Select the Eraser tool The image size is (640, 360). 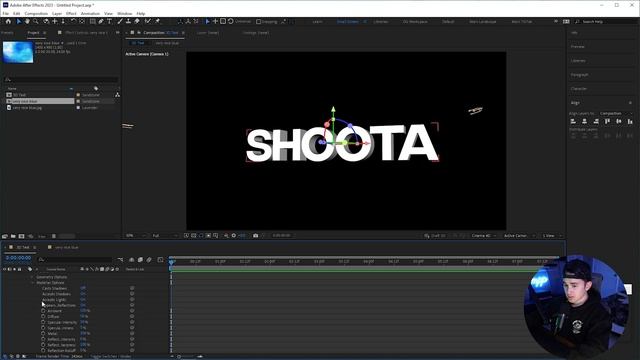(137, 21)
